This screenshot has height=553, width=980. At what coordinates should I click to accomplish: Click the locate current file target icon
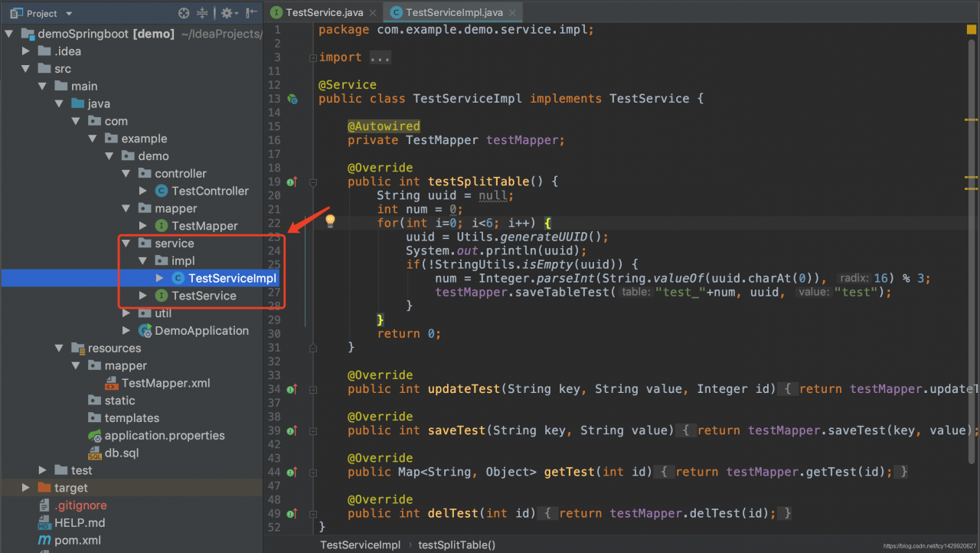click(184, 13)
